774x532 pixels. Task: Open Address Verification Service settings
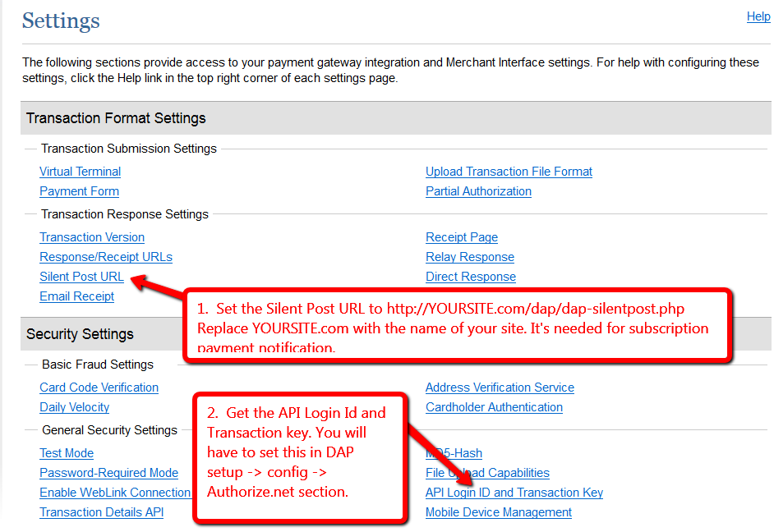pos(500,388)
